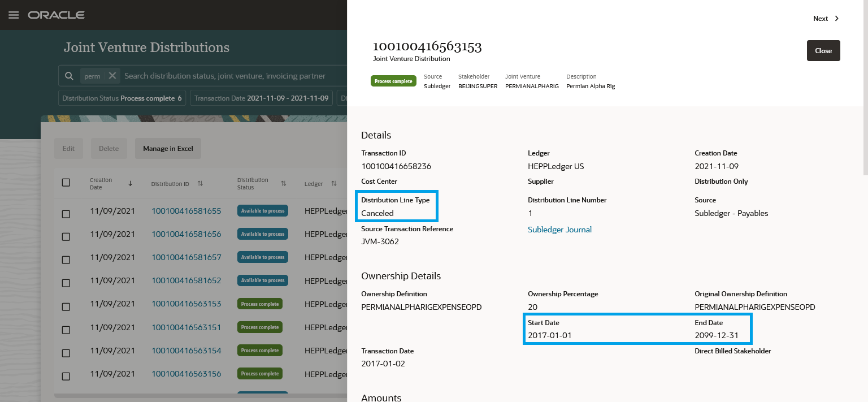Sort the Distribution Status column
Screen dimensions: 868x402
tap(284, 184)
